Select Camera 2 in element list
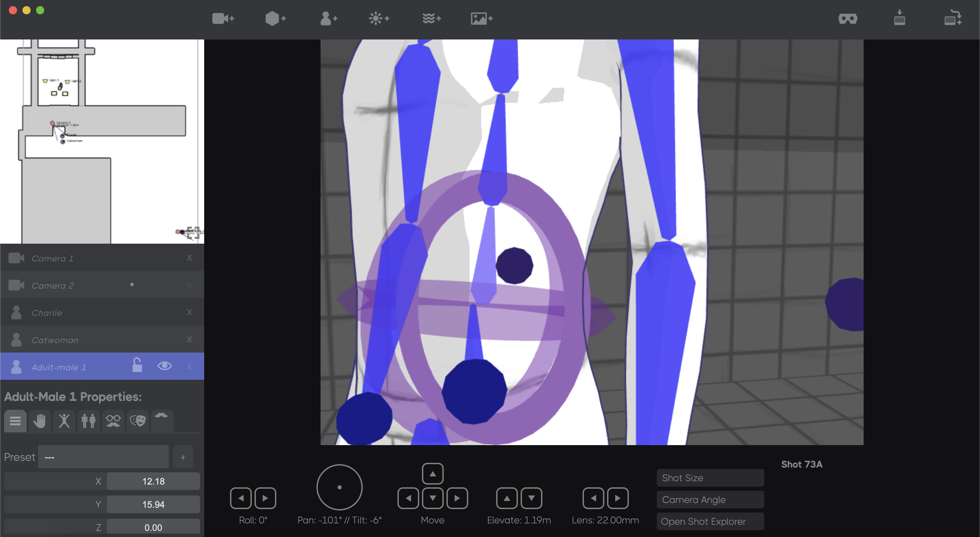Screen dimensions: 980x537 click(x=102, y=285)
